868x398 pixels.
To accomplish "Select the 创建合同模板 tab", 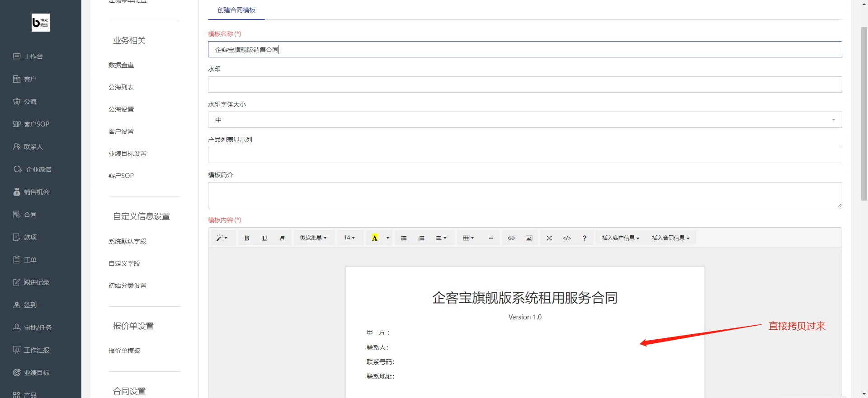I will [x=236, y=10].
